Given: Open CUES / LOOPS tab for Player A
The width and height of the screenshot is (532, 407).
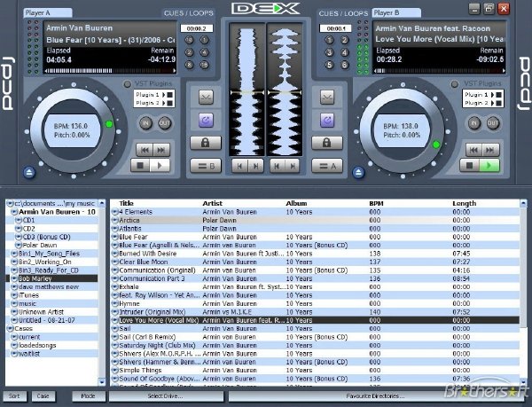Looking at the screenshot, I should (x=189, y=13).
